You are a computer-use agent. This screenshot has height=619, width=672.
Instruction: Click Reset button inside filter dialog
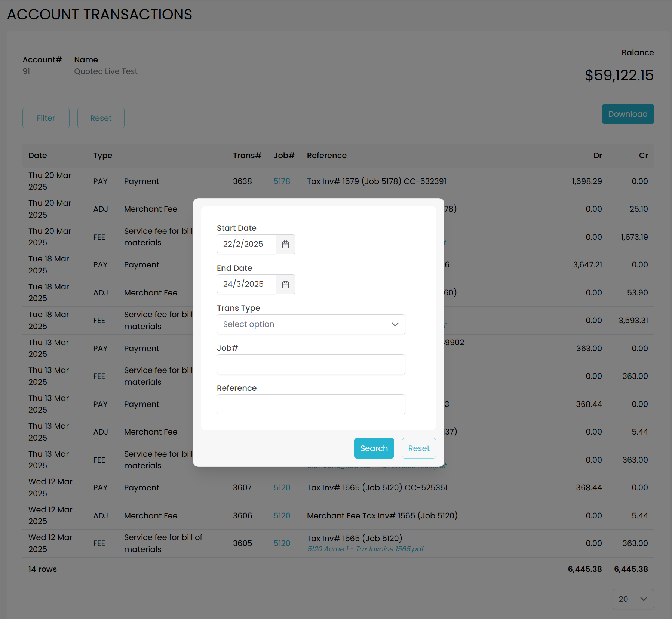click(x=418, y=448)
